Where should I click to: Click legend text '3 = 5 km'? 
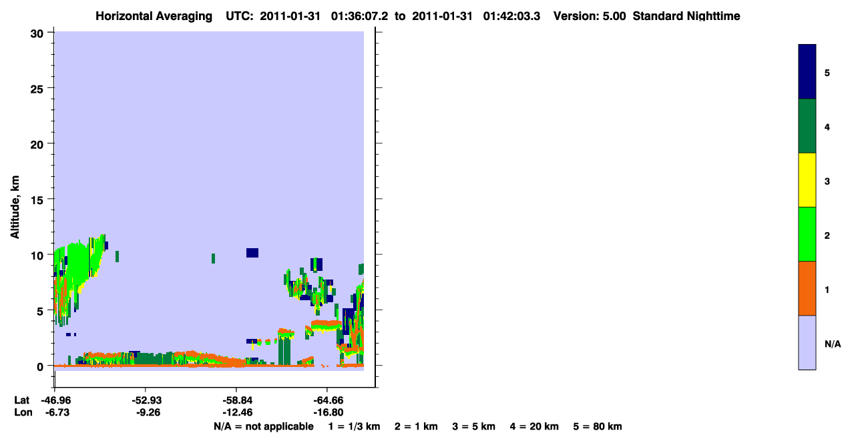pos(474,426)
